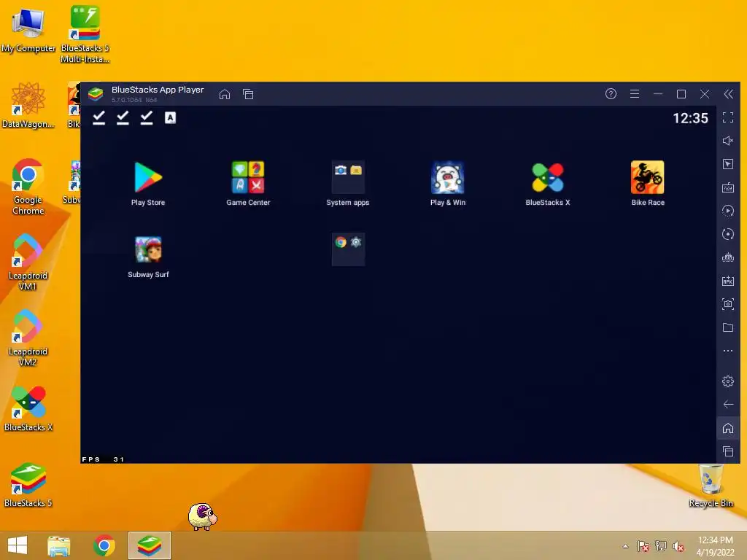Open Action Center flag tray icon
The width and height of the screenshot is (747, 560).
tap(643, 546)
